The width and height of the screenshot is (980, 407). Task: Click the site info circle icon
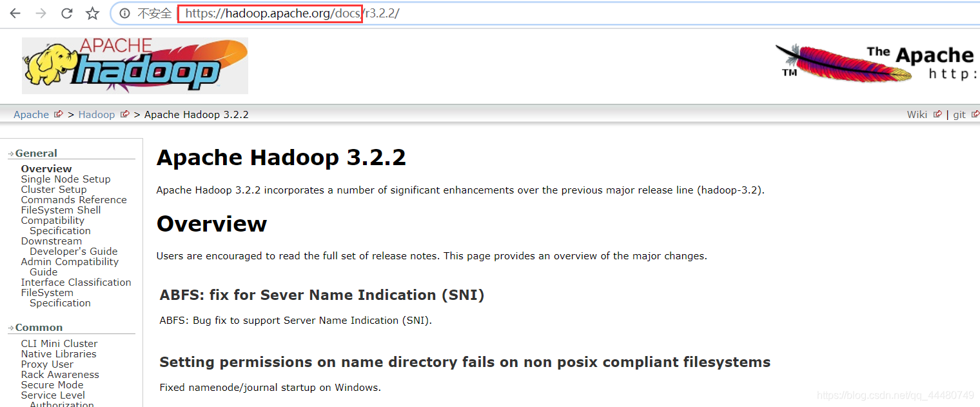click(x=125, y=14)
